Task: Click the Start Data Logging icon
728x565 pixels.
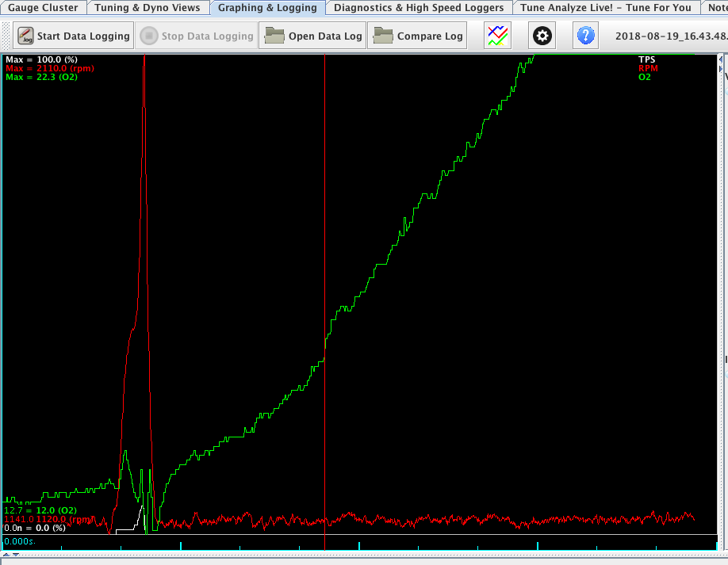Action: (24, 36)
